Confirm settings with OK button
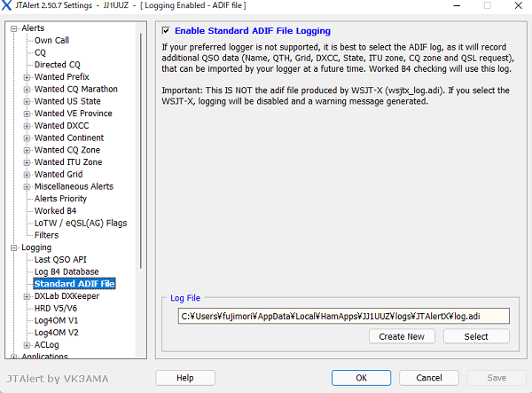Image resolution: width=532 pixels, height=393 pixels. click(361, 378)
